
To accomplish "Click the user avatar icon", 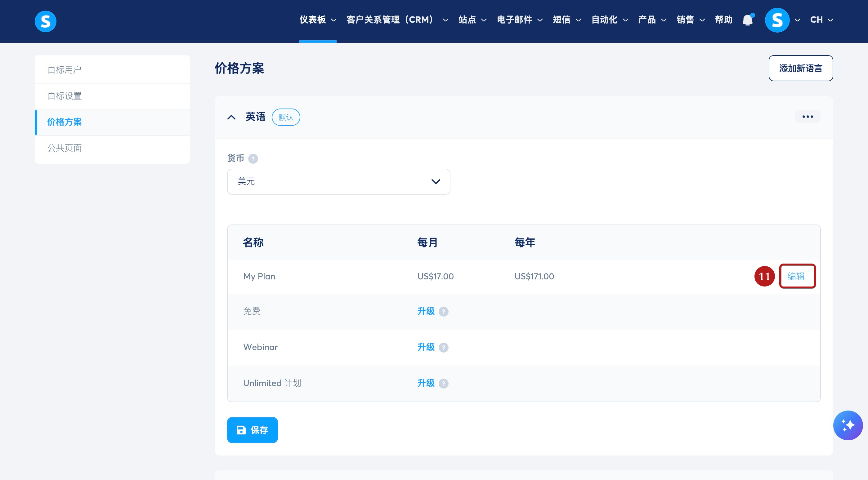I will [x=777, y=20].
